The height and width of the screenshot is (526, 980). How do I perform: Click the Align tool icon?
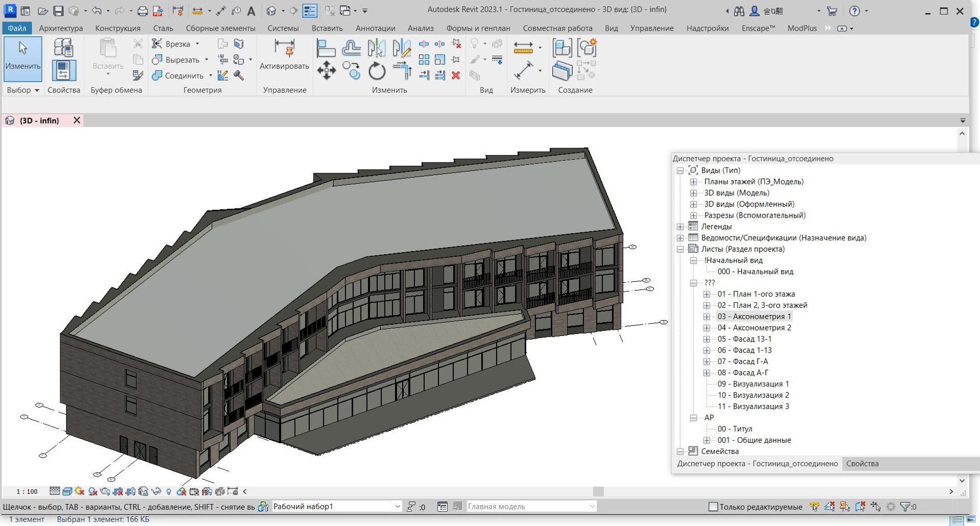(x=326, y=48)
